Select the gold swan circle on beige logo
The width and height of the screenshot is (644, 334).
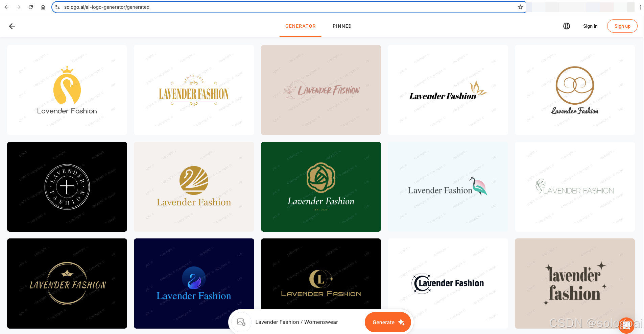194,187
